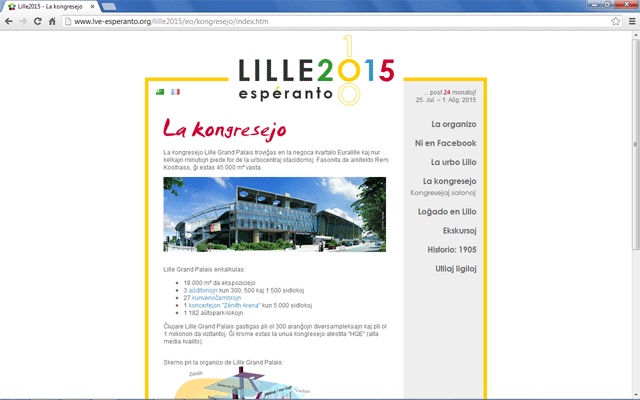Image resolution: width=640 pixels, height=400 pixels.
Task: Reload the current page
Action: pyautogui.click(x=38, y=21)
